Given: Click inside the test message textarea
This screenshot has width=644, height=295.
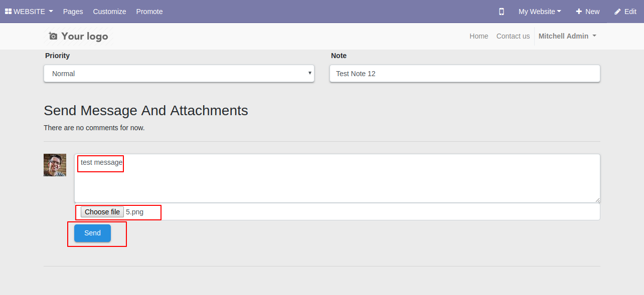Looking at the screenshot, I should 337,178.
